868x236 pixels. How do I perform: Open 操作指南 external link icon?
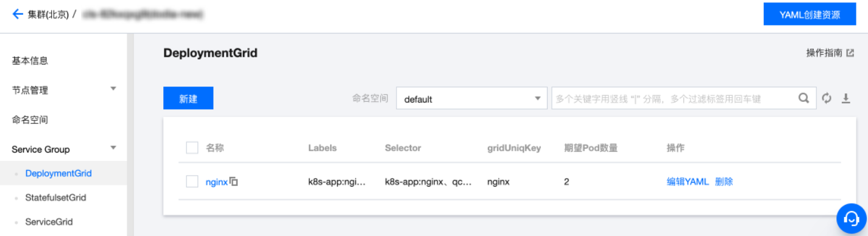click(850, 53)
